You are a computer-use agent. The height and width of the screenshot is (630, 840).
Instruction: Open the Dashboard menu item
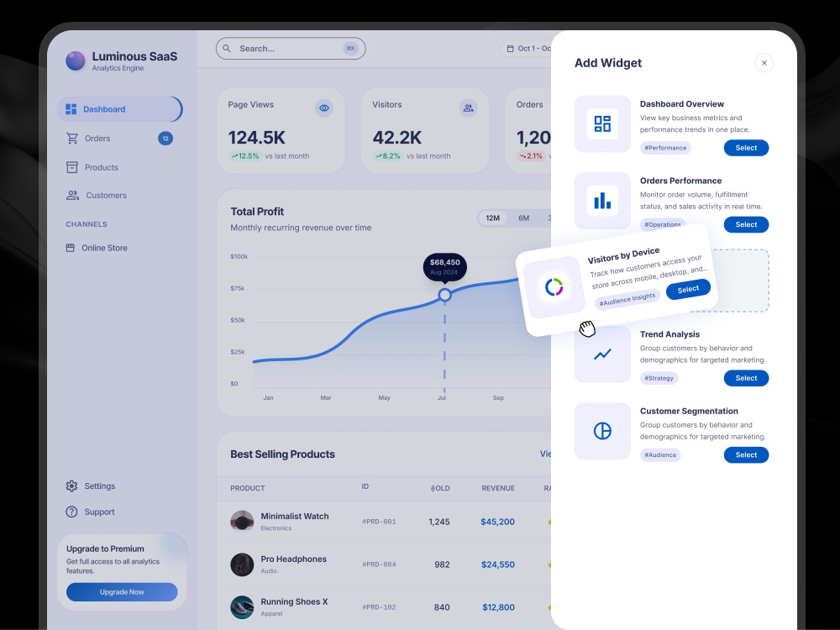pyautogui.click(x=119, y=109)
